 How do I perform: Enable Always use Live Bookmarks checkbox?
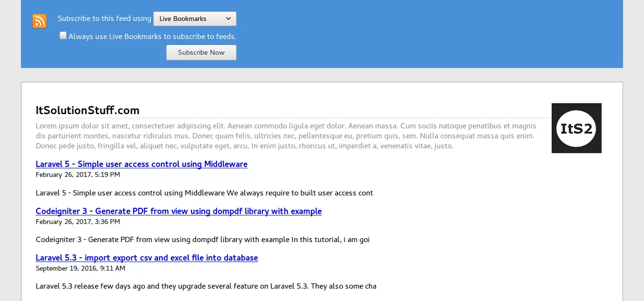click(63, 36)
